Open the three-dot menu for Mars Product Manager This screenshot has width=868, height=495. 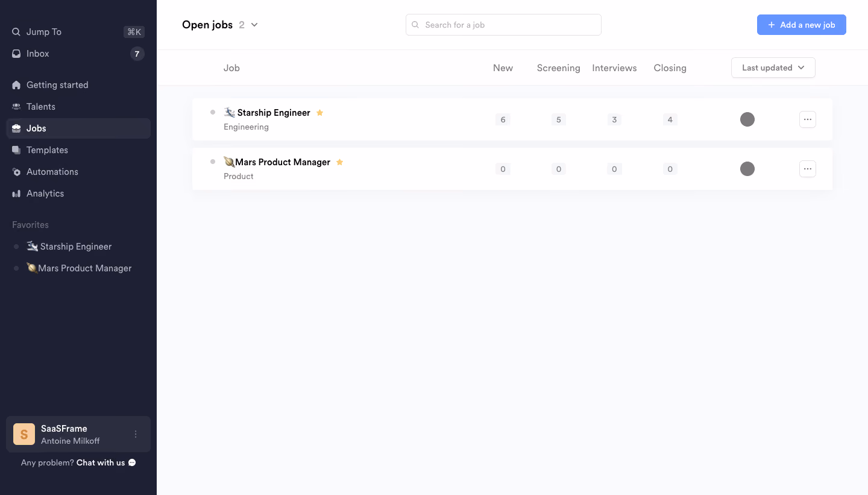point(808,169)
